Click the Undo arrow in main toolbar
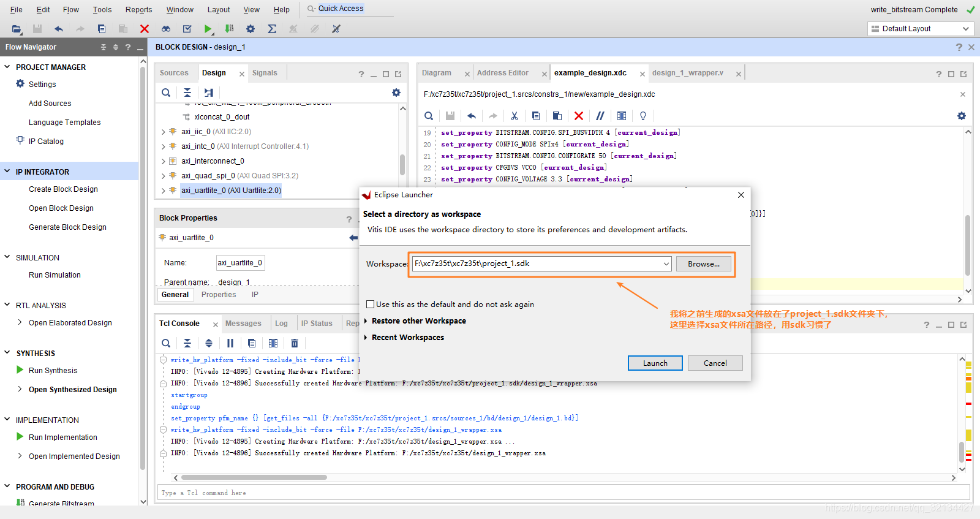Image resolution: width=980 pixels, height=519 pixels. pos(59,29)
